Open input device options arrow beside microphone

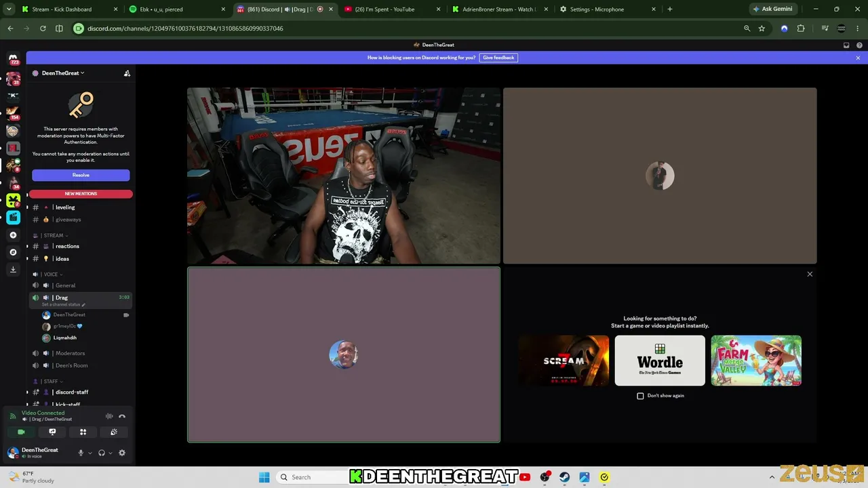[90, 453]
